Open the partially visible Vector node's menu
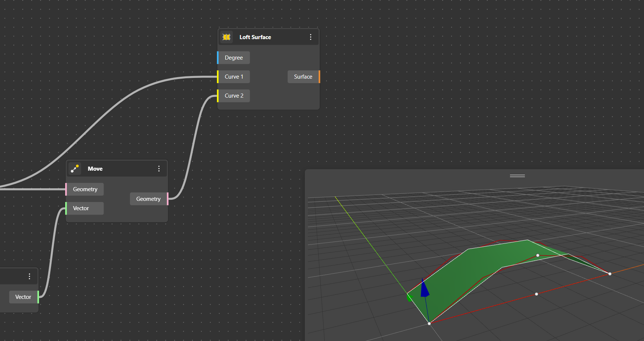 (29, 277)
